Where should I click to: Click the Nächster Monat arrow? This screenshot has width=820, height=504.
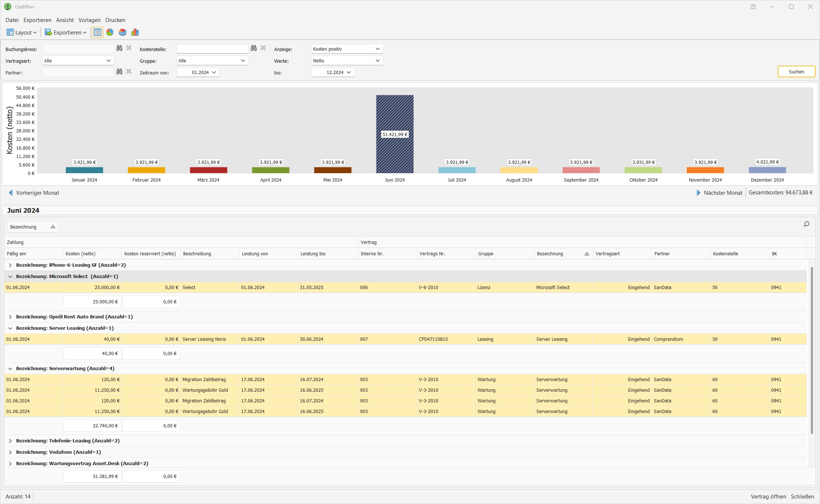698,193
